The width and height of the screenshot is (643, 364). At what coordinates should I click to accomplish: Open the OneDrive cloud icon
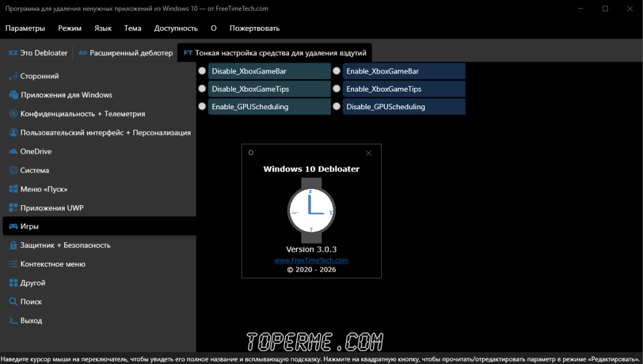pos(13,151)
